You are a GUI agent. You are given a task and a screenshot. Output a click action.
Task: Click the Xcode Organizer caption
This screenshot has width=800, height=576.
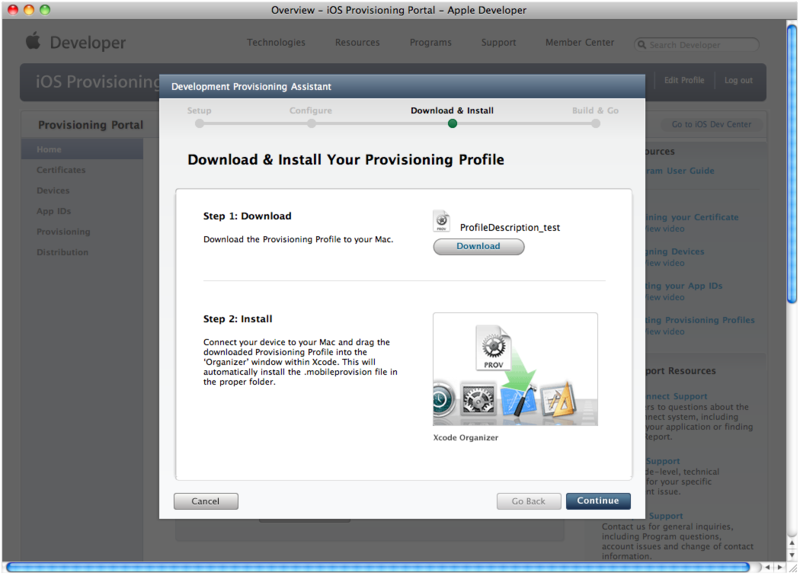point(465,438)
